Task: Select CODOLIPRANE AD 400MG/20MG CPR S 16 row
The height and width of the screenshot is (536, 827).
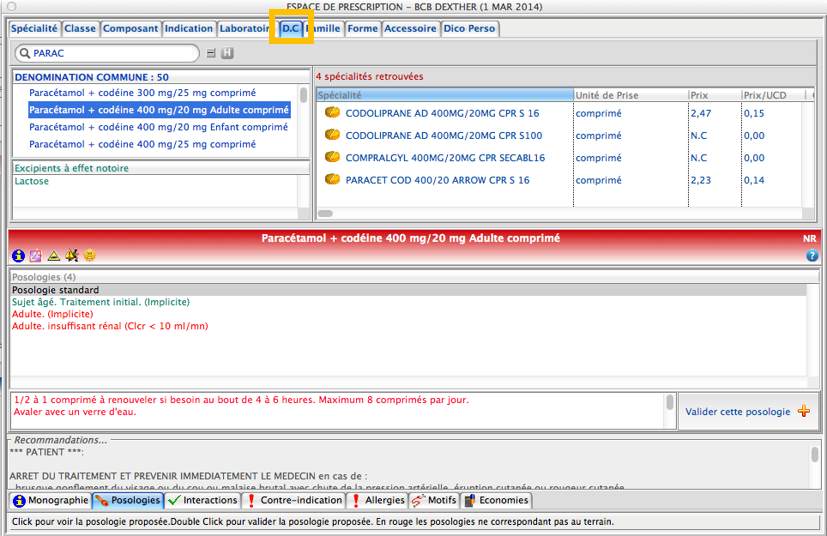Action: tap(441, 114)
